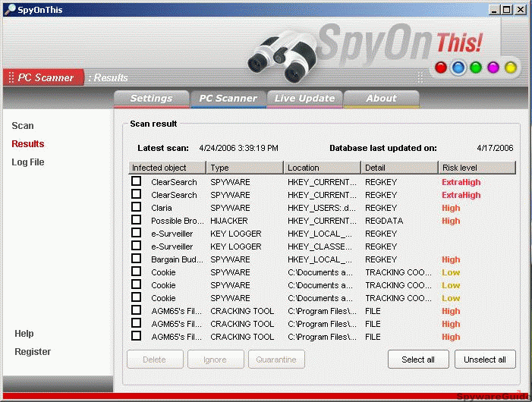Minimize the SpyOnThis window
The height and width of the screenshot is (402, 532).
point(494,10)
